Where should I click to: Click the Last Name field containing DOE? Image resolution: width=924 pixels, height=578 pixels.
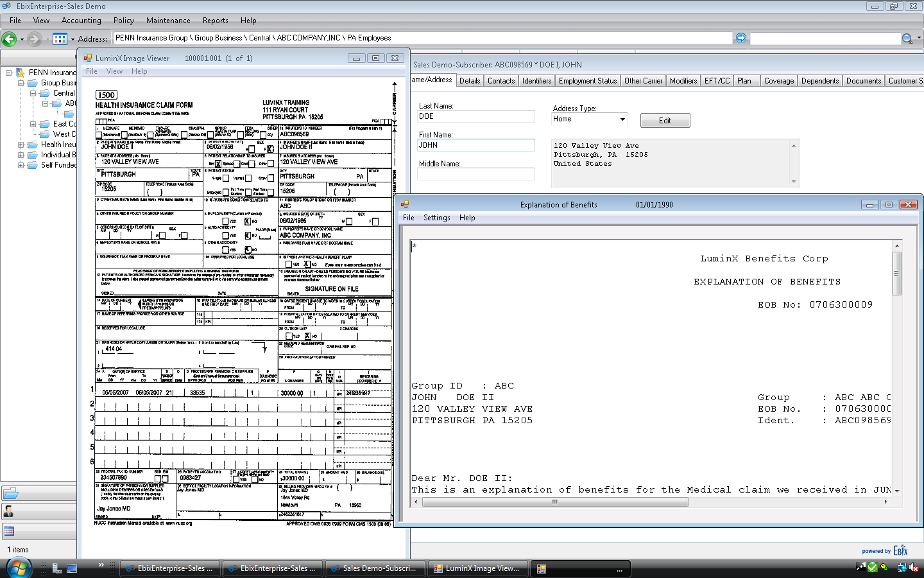tap(476, 116)
